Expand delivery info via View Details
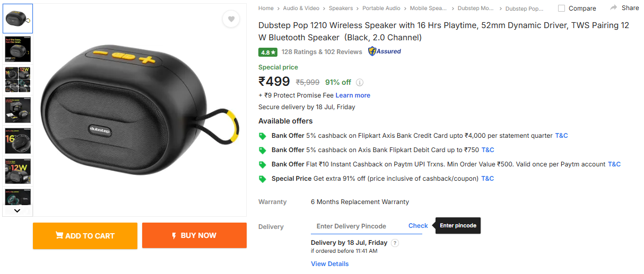 329,264
